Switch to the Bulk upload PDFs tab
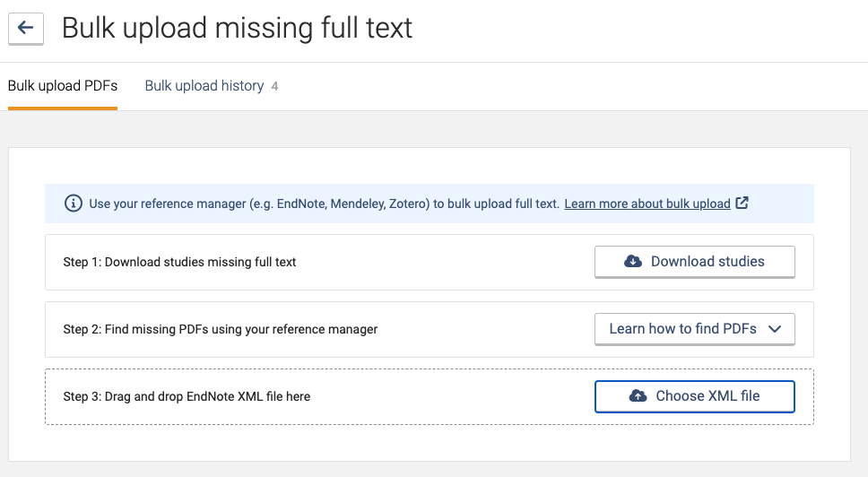The image size is (868, 477). click(x=63, y=86)
